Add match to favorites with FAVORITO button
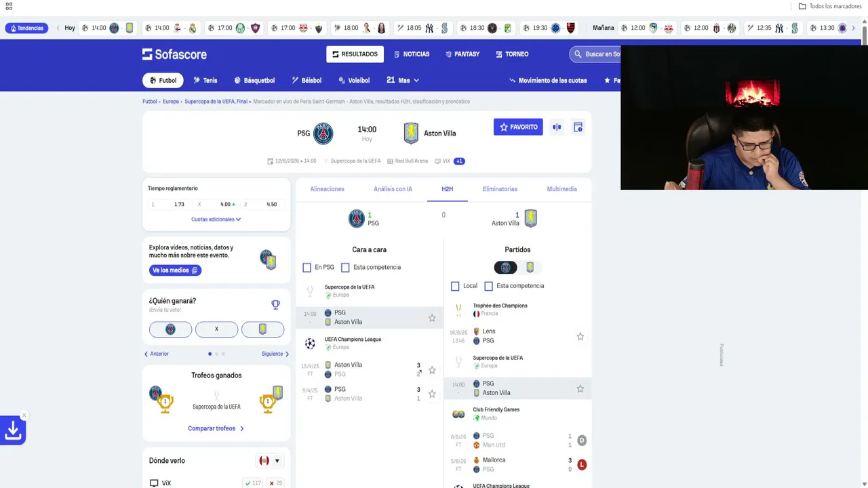This screenshot has height=488, width=868. 518,127
